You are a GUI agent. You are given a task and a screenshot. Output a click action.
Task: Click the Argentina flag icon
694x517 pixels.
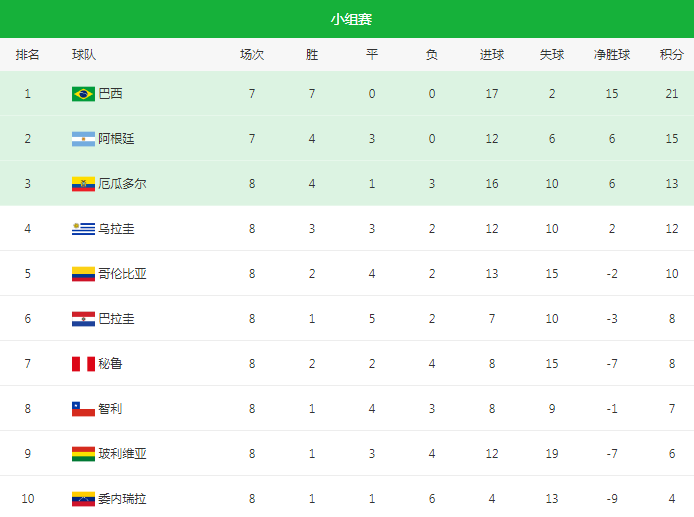[x=83, y=139]
